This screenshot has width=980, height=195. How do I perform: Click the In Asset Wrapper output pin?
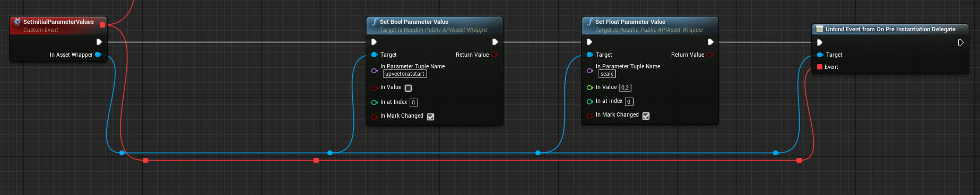tap(98, 55)
